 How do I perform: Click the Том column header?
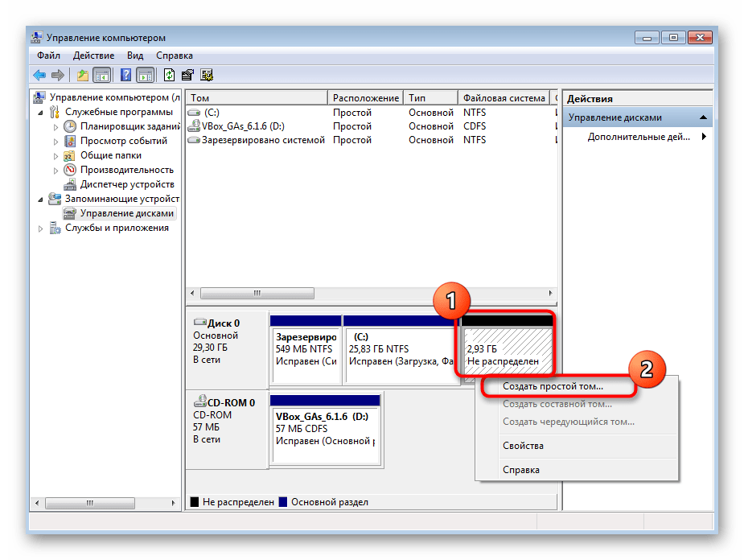point(257,98)
